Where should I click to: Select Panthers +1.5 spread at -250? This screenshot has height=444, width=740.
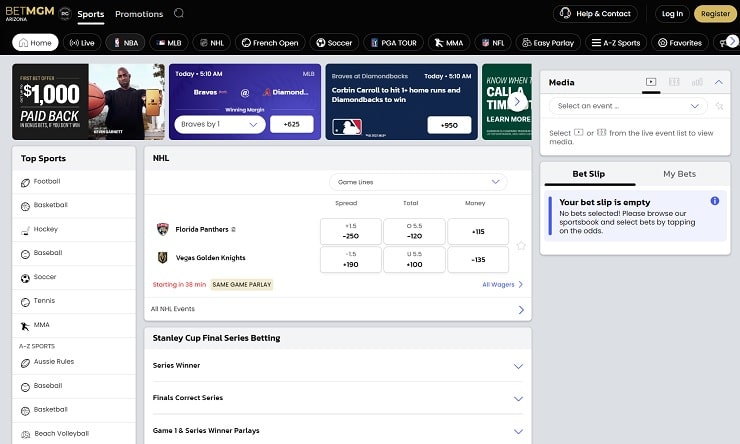tap(351, 231)
